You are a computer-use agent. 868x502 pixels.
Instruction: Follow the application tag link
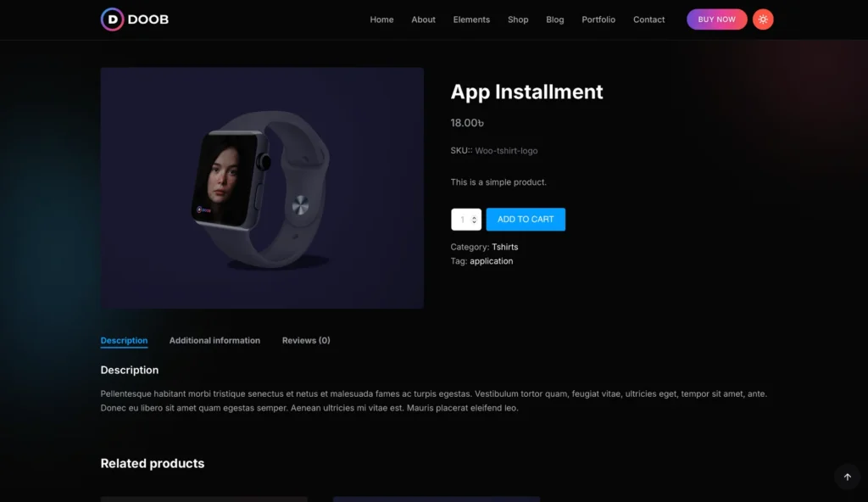point(491,261)
